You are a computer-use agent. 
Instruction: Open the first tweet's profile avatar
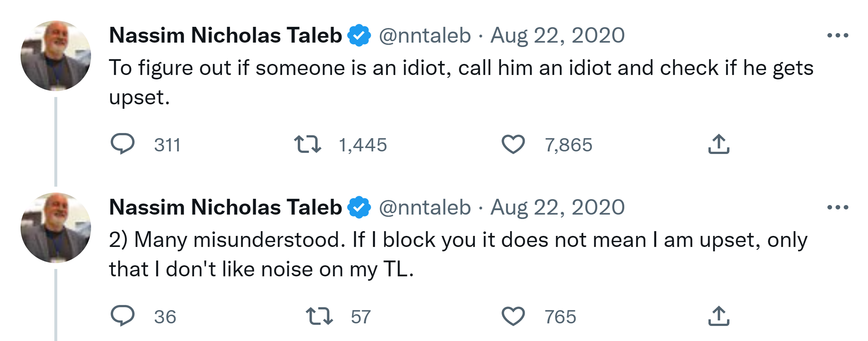(x=56, y=56)
